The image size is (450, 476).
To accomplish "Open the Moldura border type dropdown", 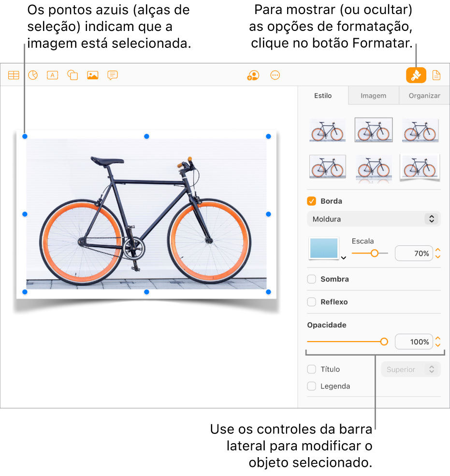I will click(374, 219).
